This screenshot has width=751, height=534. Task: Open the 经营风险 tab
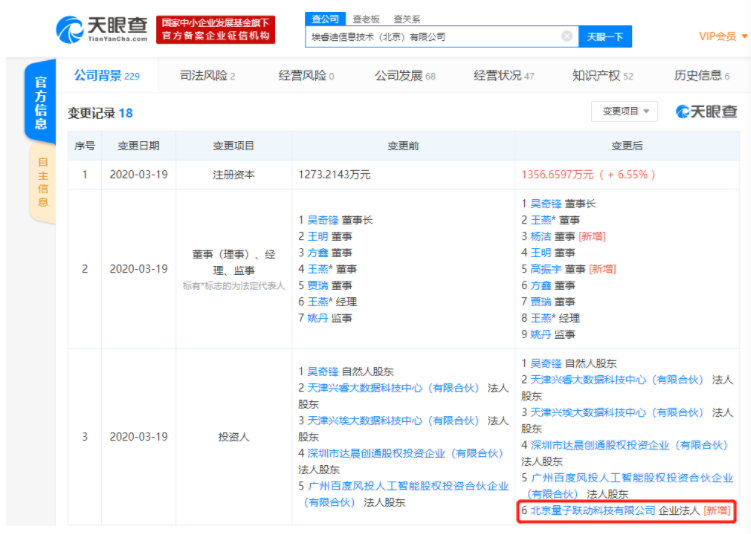[306, 76]
